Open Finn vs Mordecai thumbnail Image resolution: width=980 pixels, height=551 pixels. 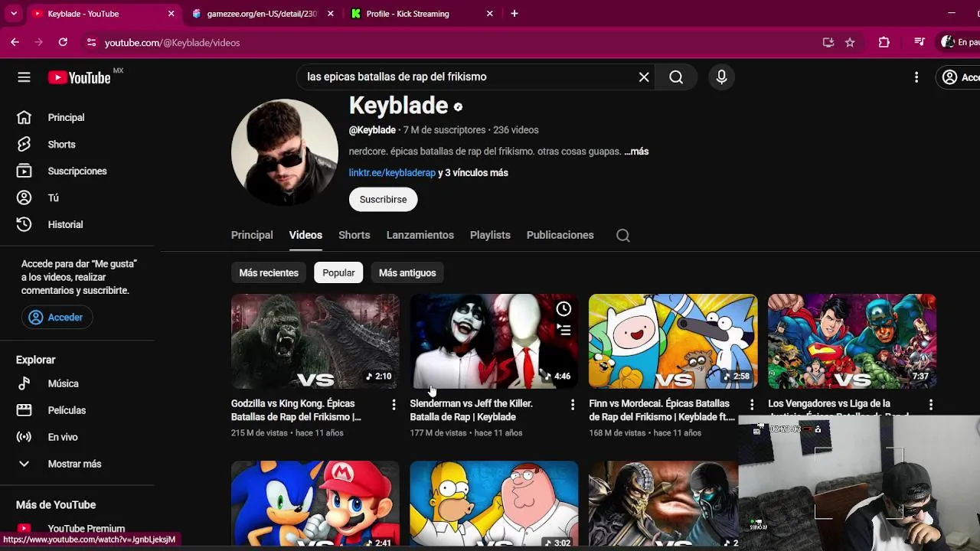pyautogui.click(x=673, y=341)
